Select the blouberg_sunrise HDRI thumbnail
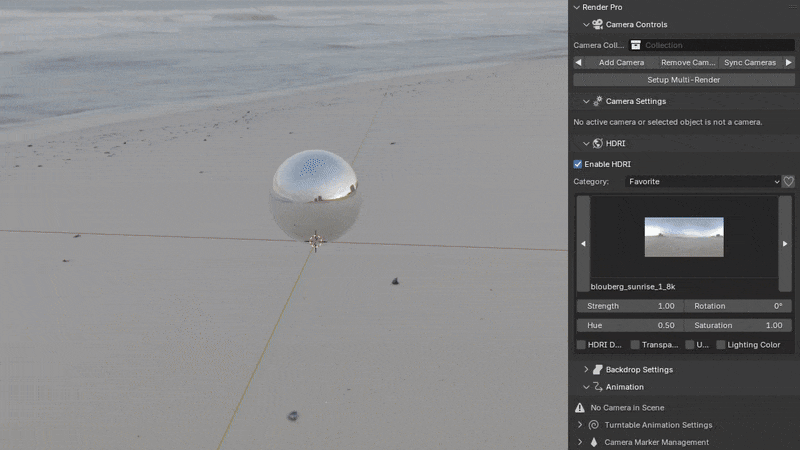 point(683,237)
